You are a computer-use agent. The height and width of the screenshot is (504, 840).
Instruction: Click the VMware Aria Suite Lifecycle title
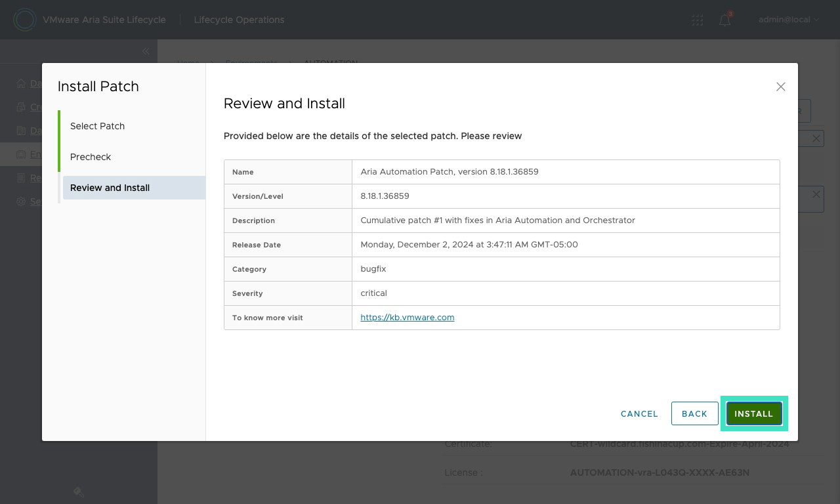[104, 20]
